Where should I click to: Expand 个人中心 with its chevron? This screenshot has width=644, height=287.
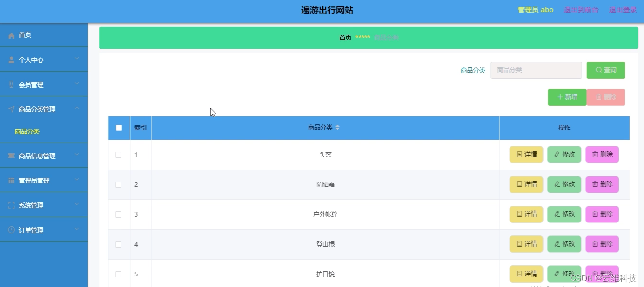(77, 59)
